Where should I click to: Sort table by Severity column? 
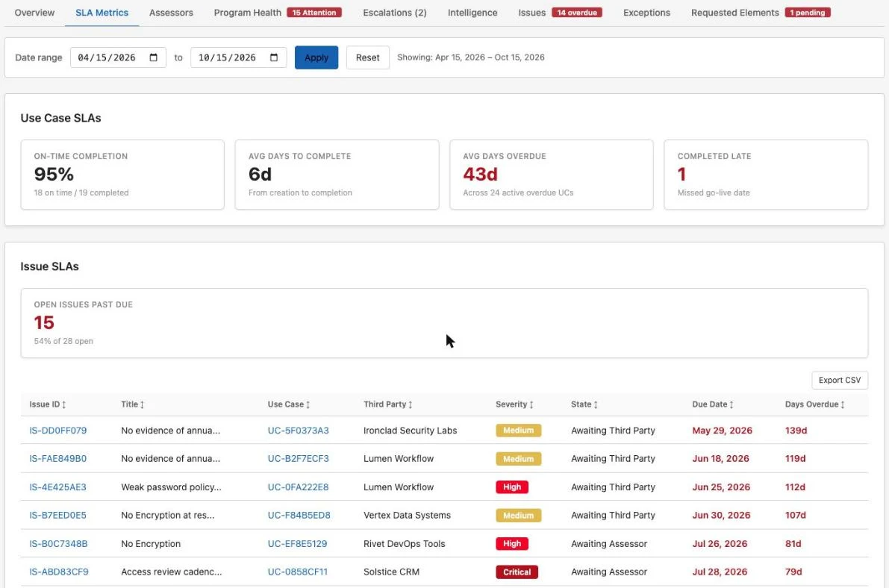tap(514, 404)
